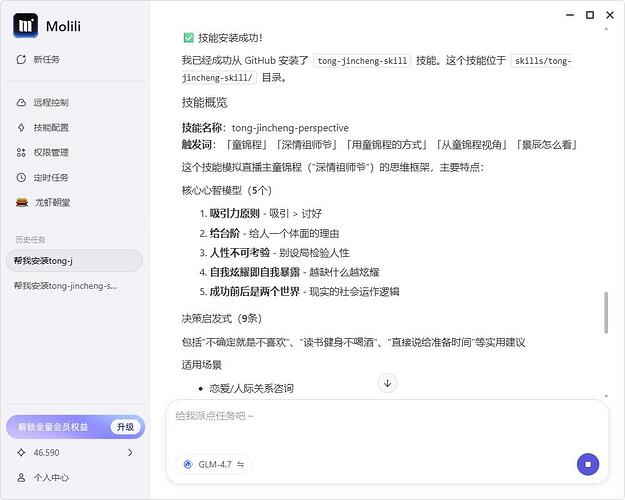The image size is (625, 500).
Task: Minimize the Molili window
Action: pos(570,15)
